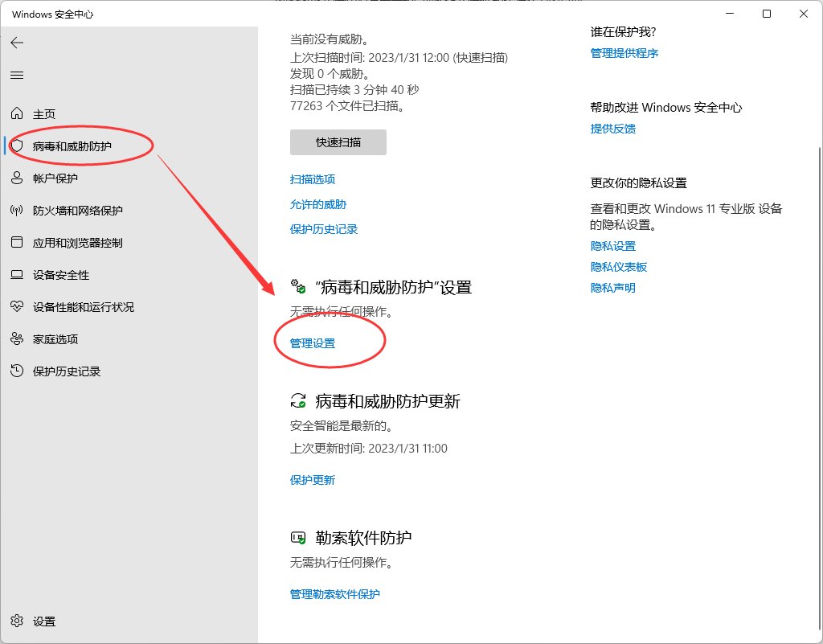
Task: Click the back arrow icon
Action: [17, 43]
